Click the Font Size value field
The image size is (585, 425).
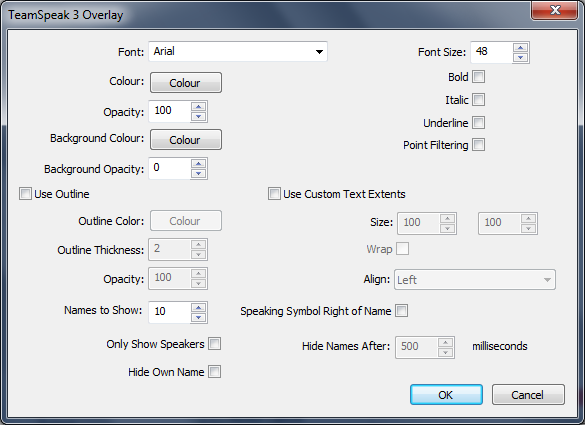tap(491, 52)
